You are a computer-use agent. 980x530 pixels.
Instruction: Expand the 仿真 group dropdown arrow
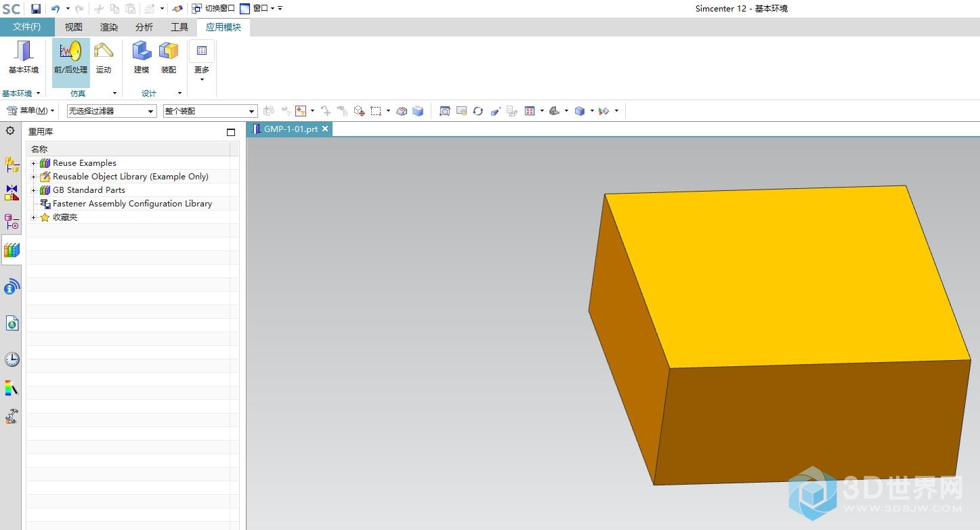(x=114, y=93)
